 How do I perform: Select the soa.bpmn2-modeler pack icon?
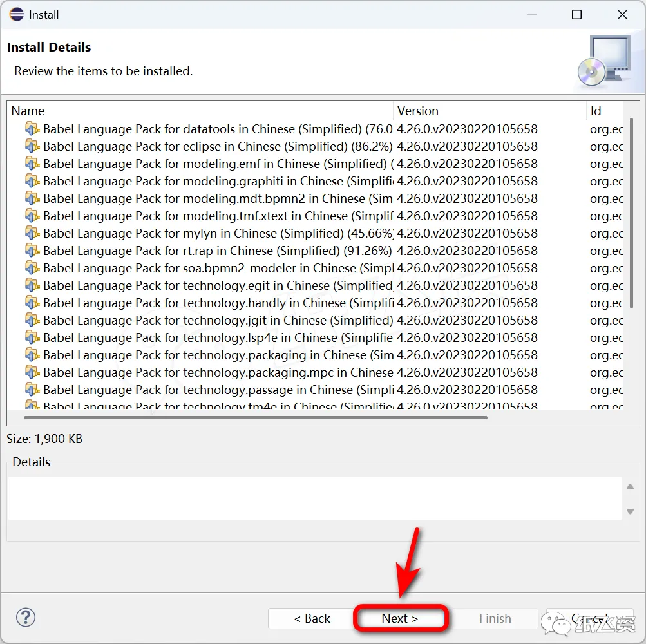(x=32, y=267)
